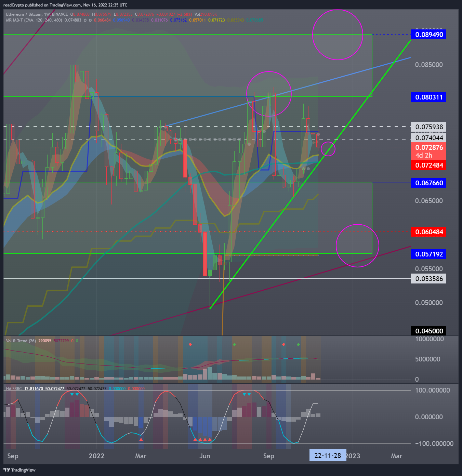
Task: Click the −100.000000 oscillator axis label
Action: (434, 444)
